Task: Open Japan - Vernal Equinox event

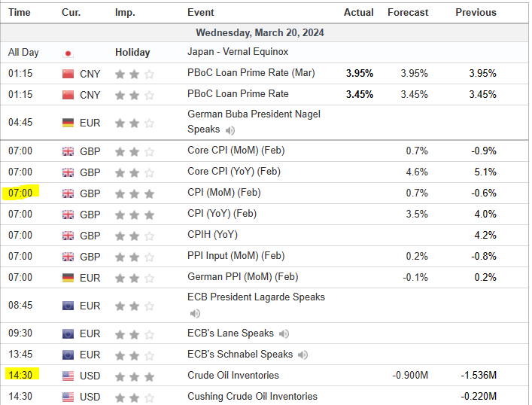Action: point(237,52)
